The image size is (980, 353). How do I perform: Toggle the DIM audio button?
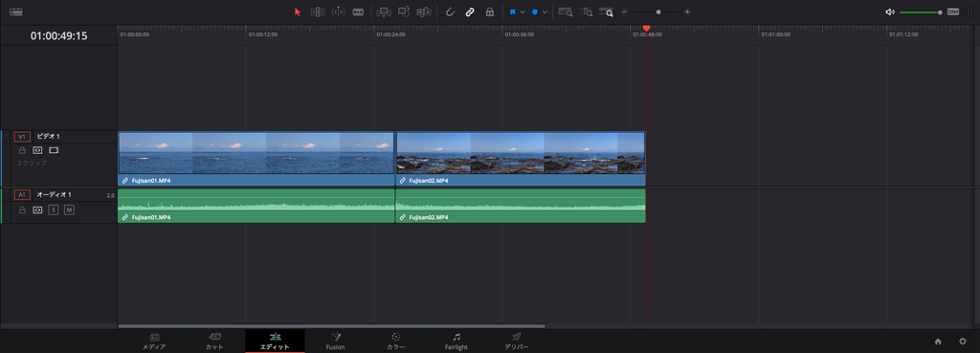click(953, 11)
